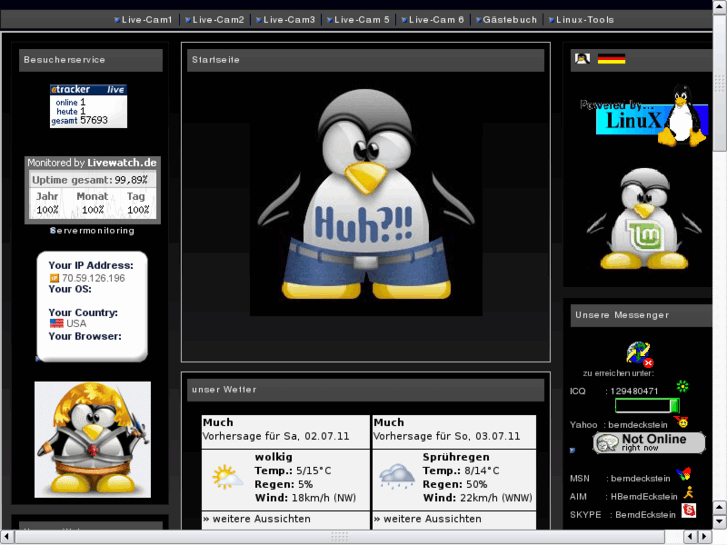Click the Linux Mint penguin image
This screenshot has height=545, width=727.
(x=644, y=219)
